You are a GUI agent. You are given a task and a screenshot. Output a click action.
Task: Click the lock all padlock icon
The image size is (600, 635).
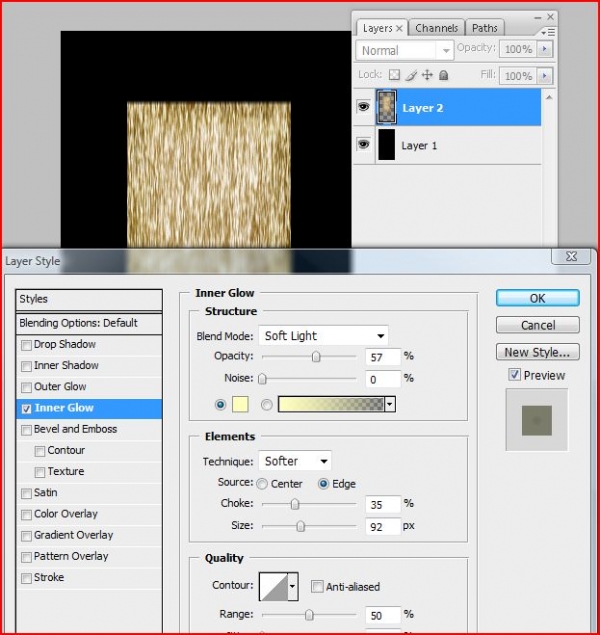point(444,75)
